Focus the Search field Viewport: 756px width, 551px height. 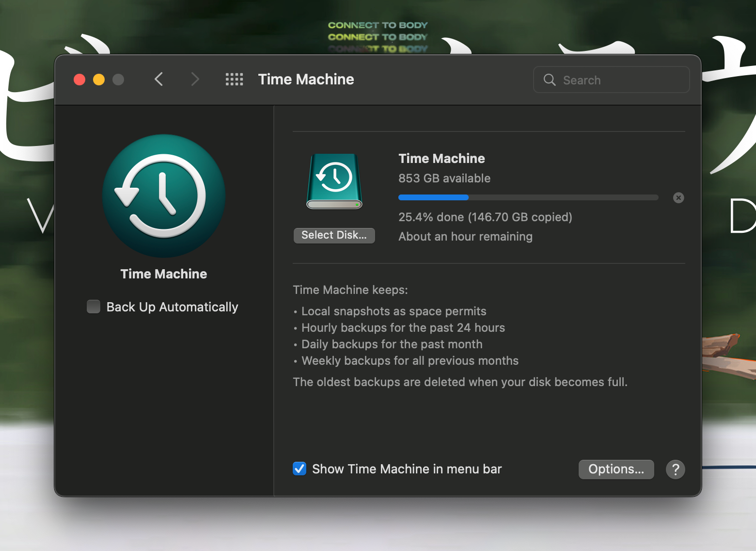612,80
